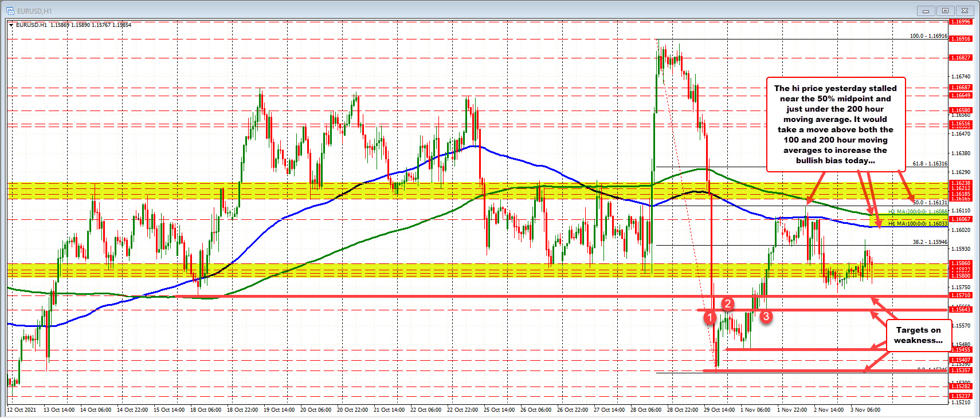This screenshot has width=980, height=418.
Task: Click the EURUSD,H1 OHLC quote text in the chart
Action: coord(73,25)
